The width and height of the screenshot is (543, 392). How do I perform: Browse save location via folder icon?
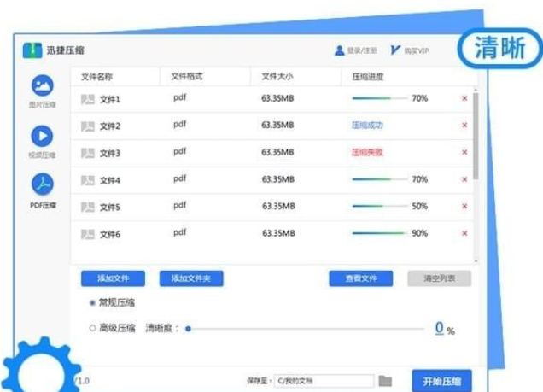[385, 381]
